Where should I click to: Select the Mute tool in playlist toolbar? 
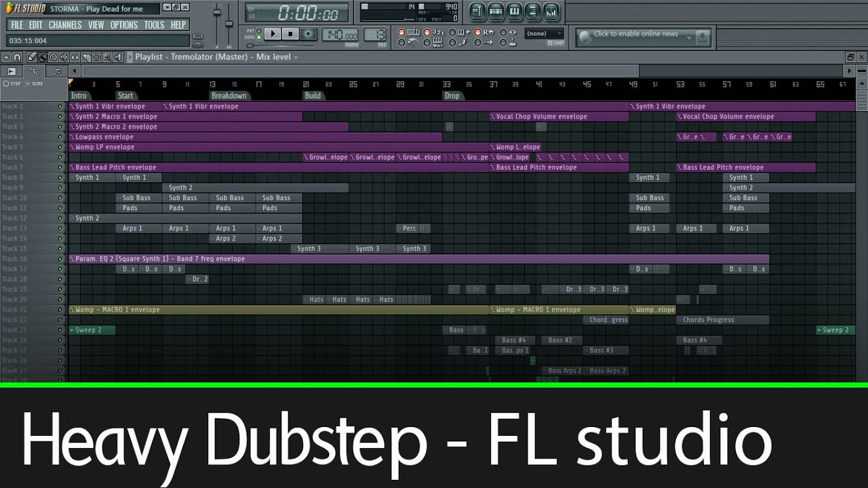pyautogui.click(x=64, y=58)
